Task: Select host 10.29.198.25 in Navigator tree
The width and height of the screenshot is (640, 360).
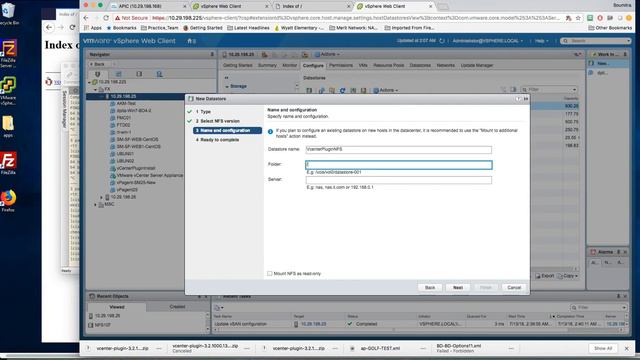Action: pos(123,96)
